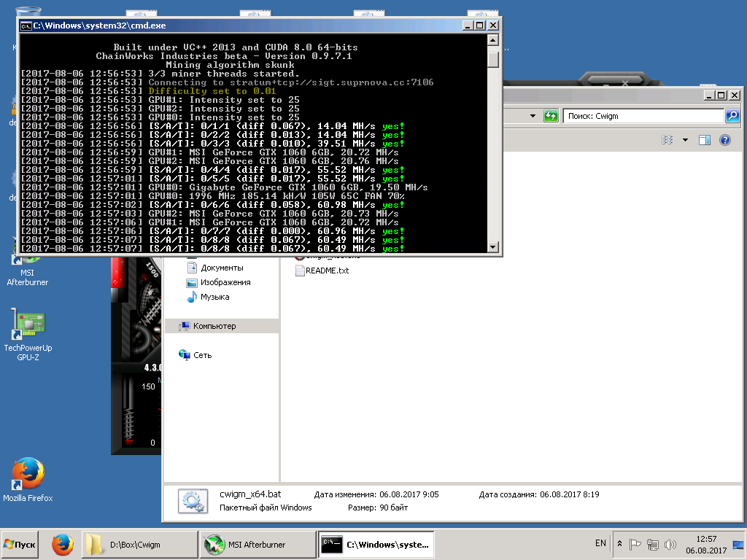Click the Музыка note icon in the navigation pane
Viewport: 747px width, 560px height.
[x=192, y=297]
